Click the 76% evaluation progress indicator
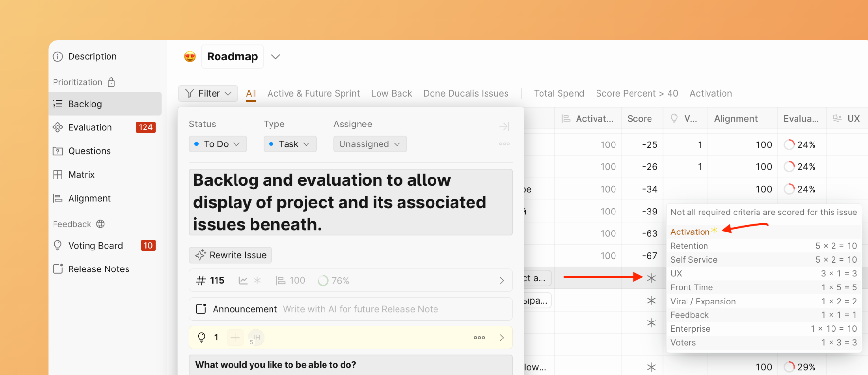868x375 pixels. 334,281
